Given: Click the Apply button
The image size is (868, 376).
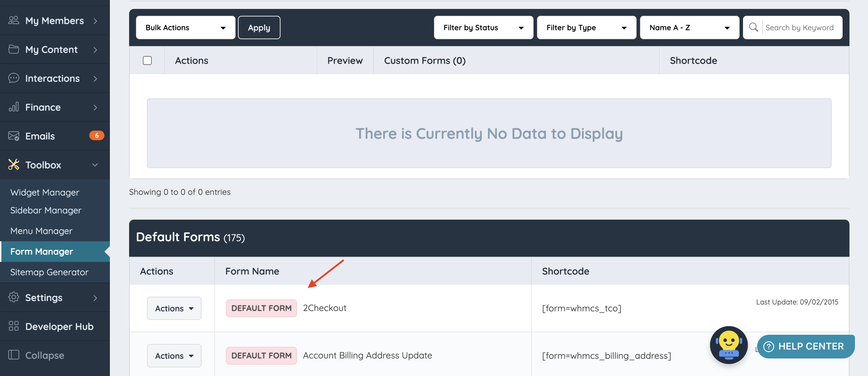Looking at the screenshot, I should click(x=259, y=27).
